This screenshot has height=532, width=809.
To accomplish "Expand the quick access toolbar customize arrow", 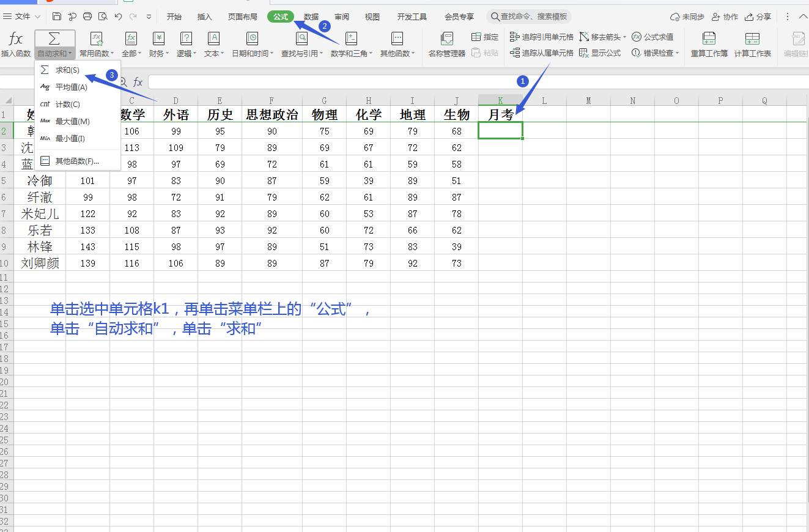I will point(147,17).
